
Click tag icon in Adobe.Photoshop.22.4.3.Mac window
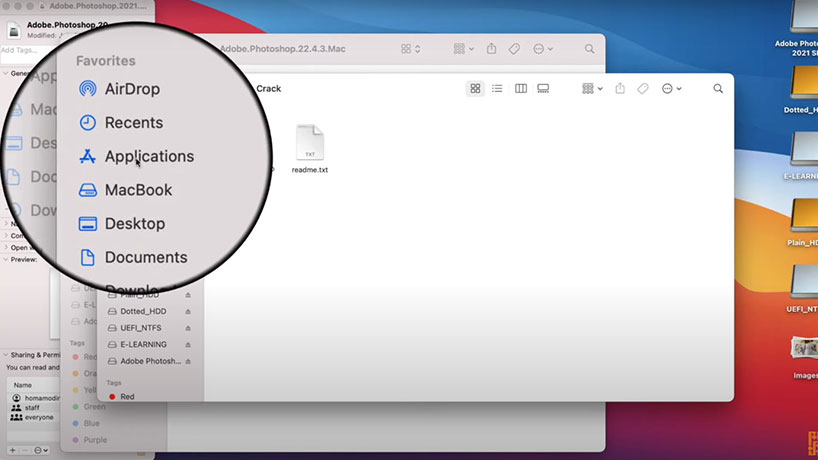(514, 49)
